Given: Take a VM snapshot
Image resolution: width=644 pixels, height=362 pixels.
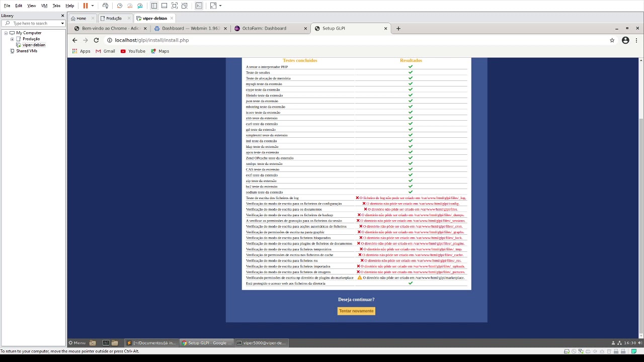Looking at the screenshot, I should pyautogui.click(x=119, y=6).
